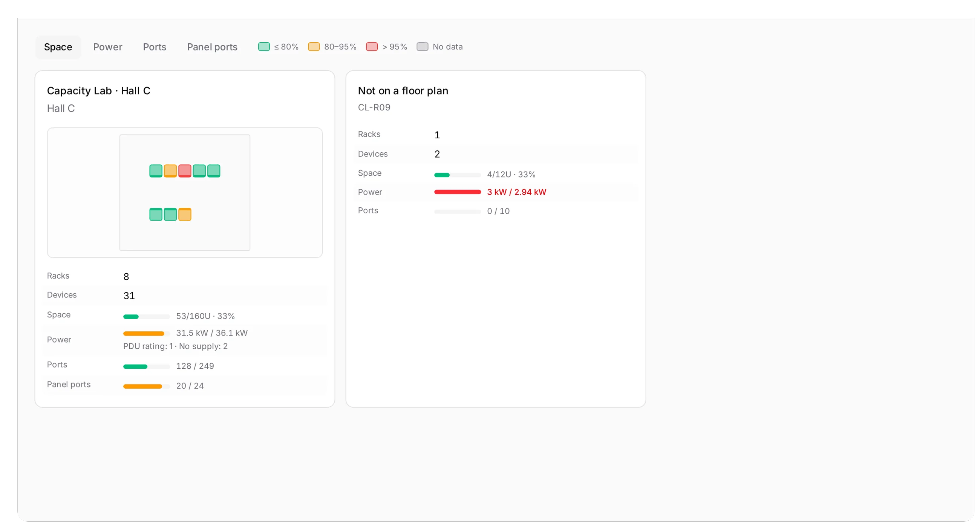Click the 31.5 kW / 36.1 kW value
980x527 pixels.
click(211, 333)
